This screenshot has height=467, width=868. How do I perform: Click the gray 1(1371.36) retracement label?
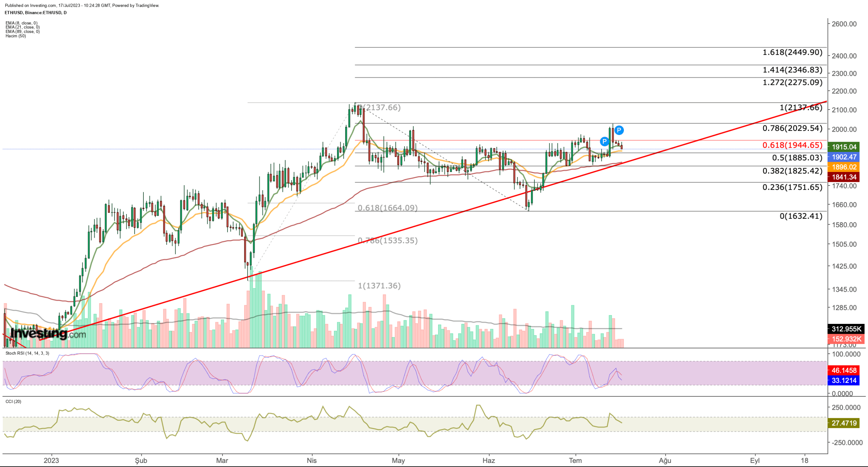[379, 286]
